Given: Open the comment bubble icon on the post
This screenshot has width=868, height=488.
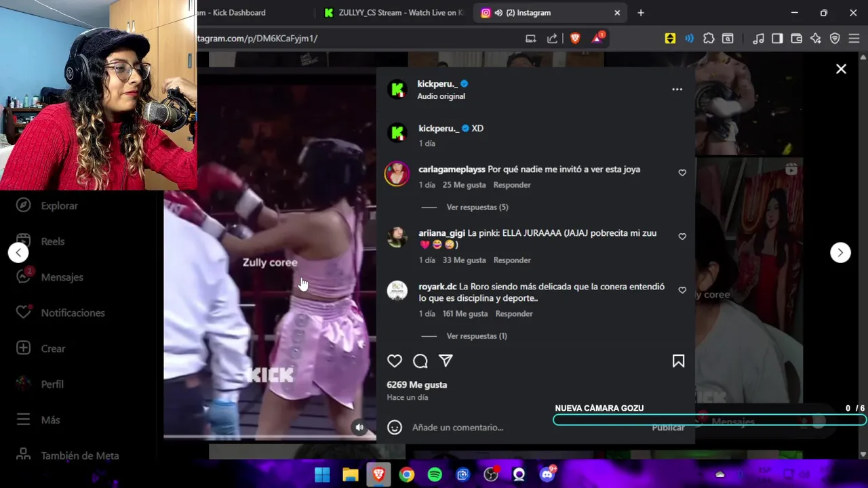Looking at the screenshot, I should pyautogui.click(x=420, y=361).
